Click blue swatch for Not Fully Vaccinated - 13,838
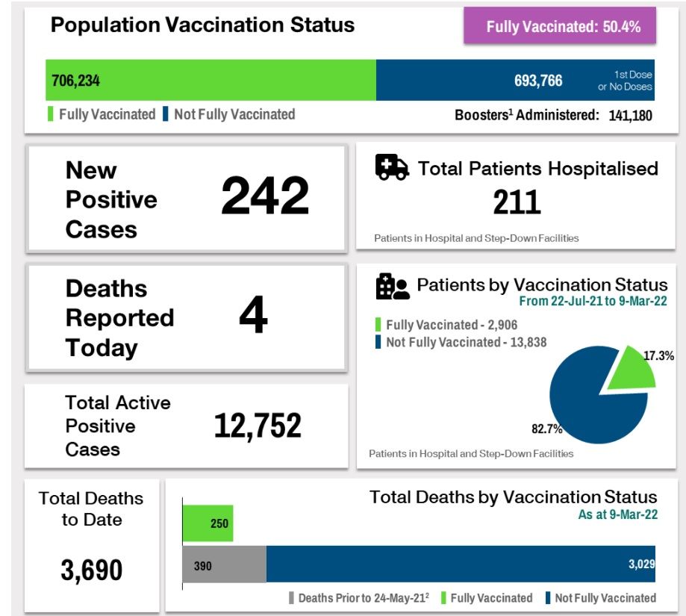This screenshot has width=686, height=616. pyautogui.click(x=378, y=342)
